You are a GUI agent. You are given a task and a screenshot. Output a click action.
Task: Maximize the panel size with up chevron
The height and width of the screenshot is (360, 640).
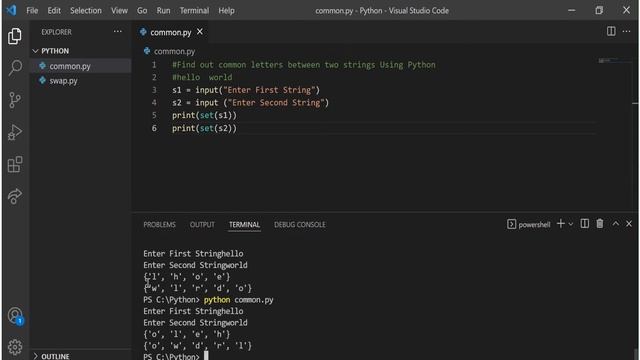[616, 224]
